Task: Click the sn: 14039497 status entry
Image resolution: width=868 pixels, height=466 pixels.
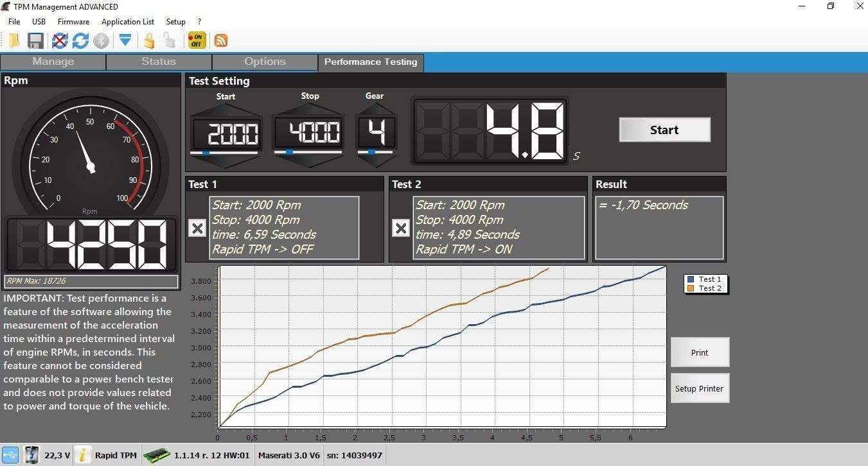Action: point(355,455)
